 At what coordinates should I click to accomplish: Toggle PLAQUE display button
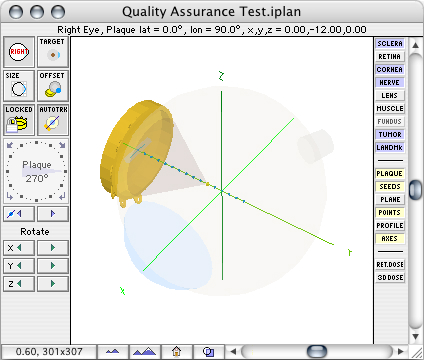click(x=390, y=174)
